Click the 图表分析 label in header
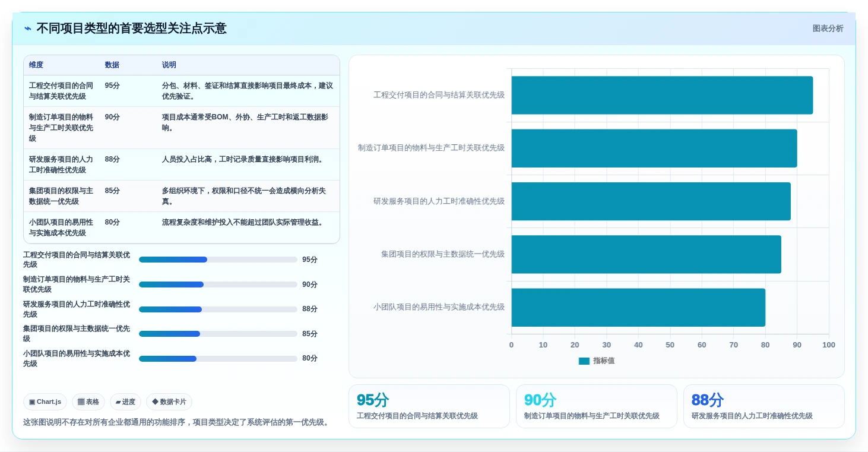The width and height of the screenshot is (868, 452). (828, 29)
